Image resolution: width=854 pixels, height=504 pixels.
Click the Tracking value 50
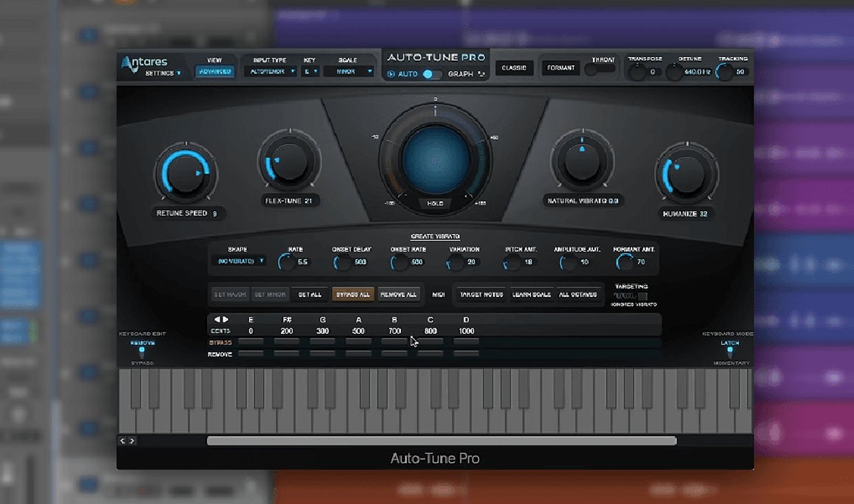click(x=740, y=72)
